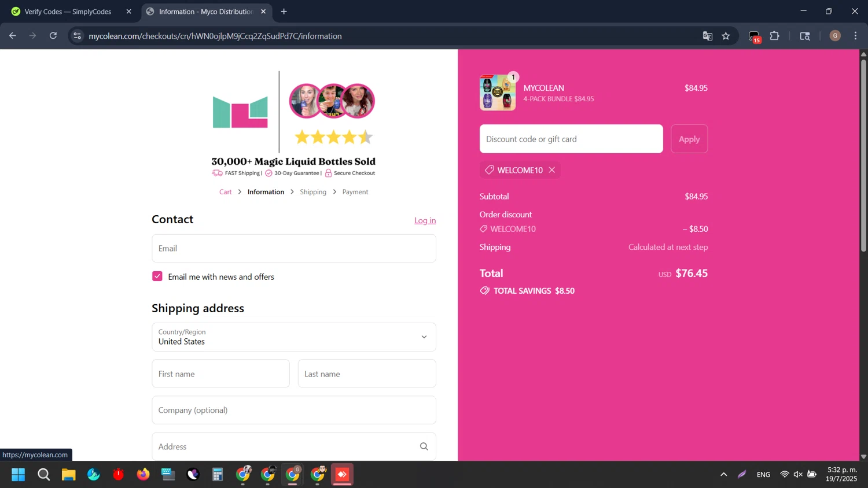Go back to the previous page

click(13, 36)
